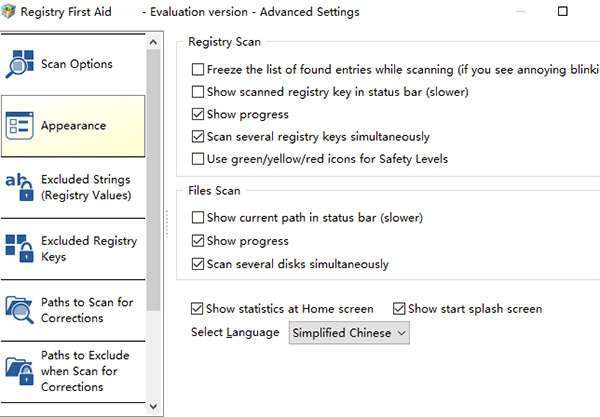This screenshot has height=417, width=600.
Task: Maximize the Advanced Settings window
Action: click(x=563, y=12)
